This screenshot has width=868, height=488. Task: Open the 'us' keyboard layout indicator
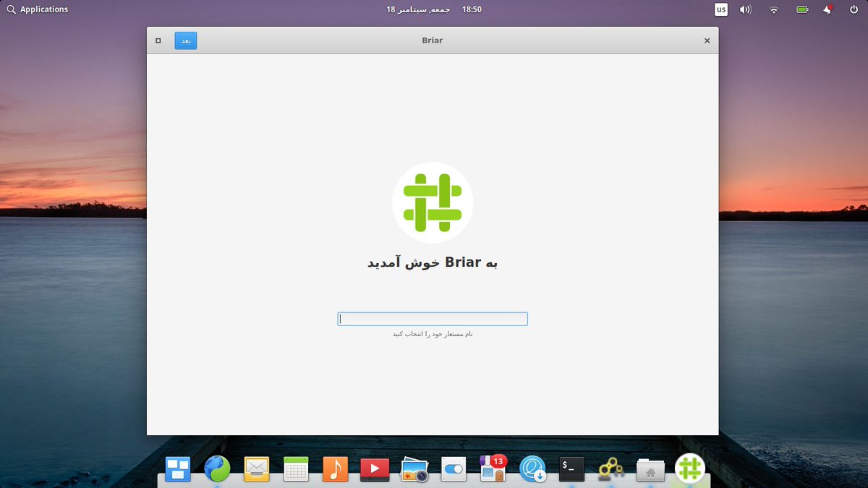[721, 9]
